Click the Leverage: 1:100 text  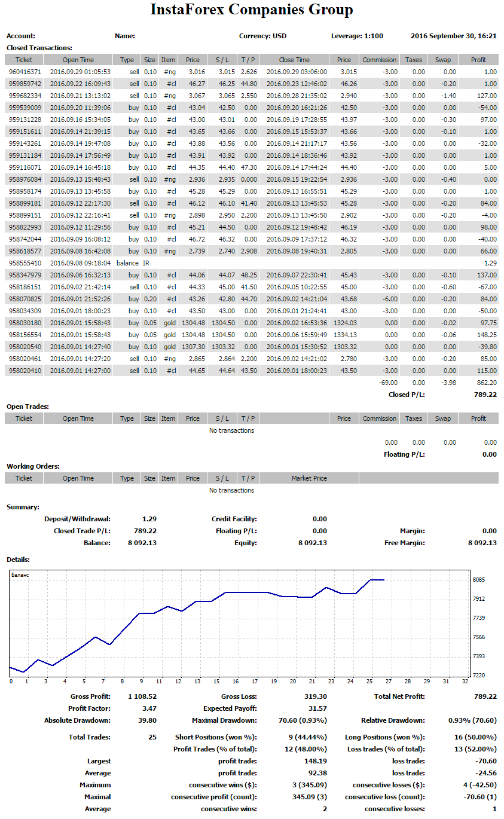pos(357,36)
